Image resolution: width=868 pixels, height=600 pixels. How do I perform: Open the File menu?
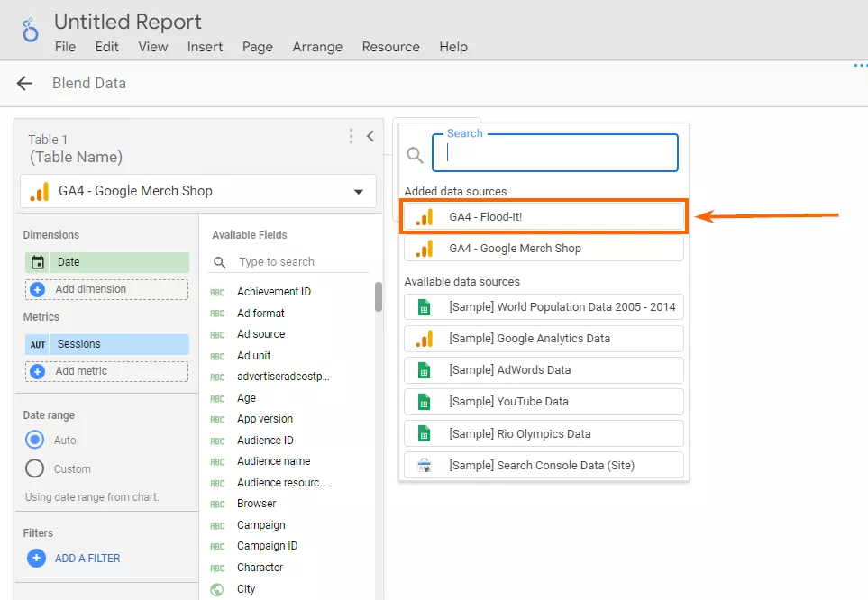(x=65, y=47)
